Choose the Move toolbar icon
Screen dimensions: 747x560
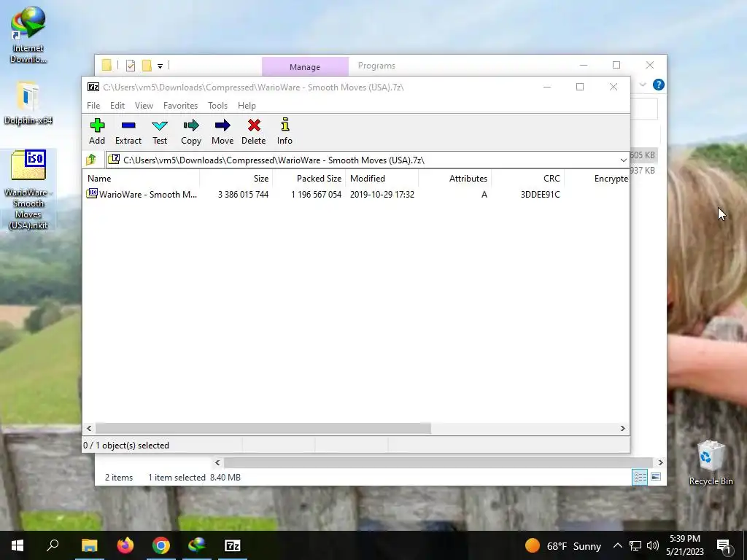pyautogui.click(x=222, y=131)
